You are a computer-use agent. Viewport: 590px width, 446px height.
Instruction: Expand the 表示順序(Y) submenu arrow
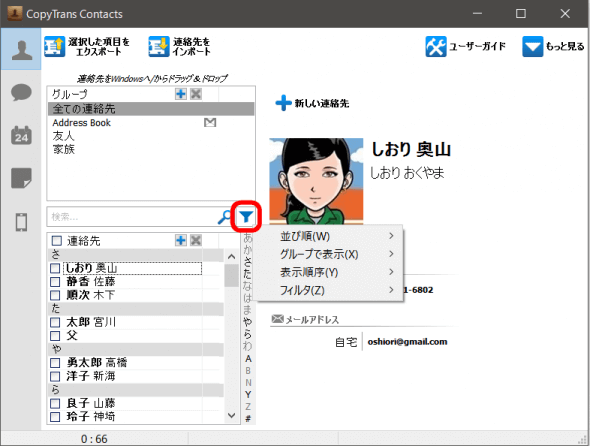(x=391, y=272)
